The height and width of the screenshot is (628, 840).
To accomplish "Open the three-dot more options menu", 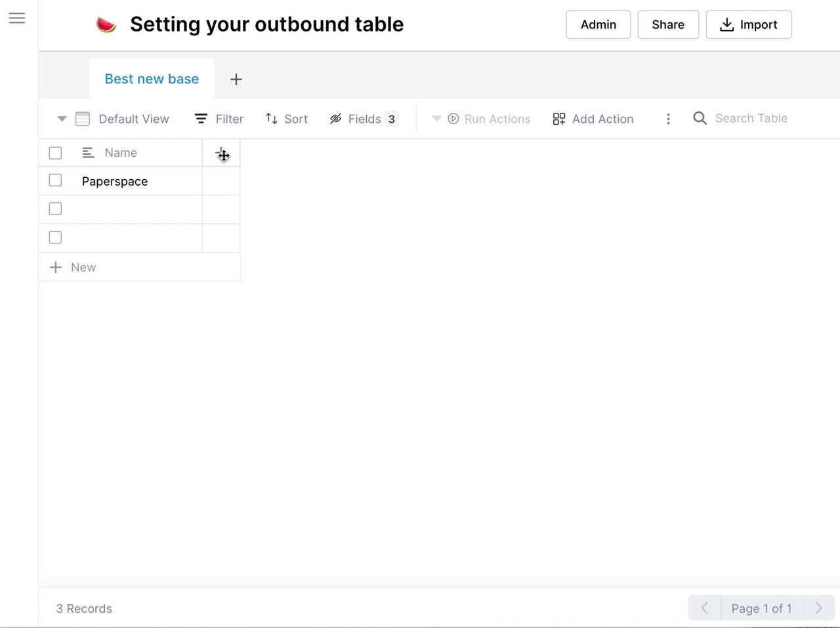I will (x=668, y=119).
